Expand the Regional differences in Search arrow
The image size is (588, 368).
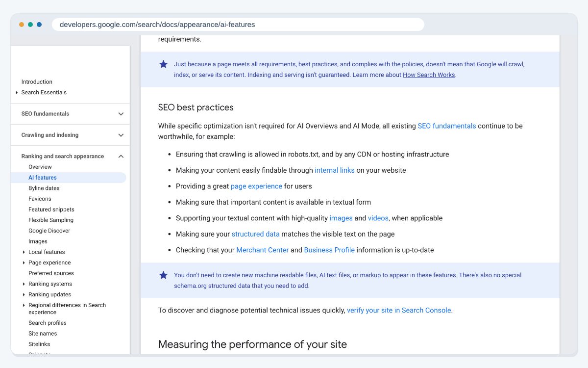coord(24,305)
